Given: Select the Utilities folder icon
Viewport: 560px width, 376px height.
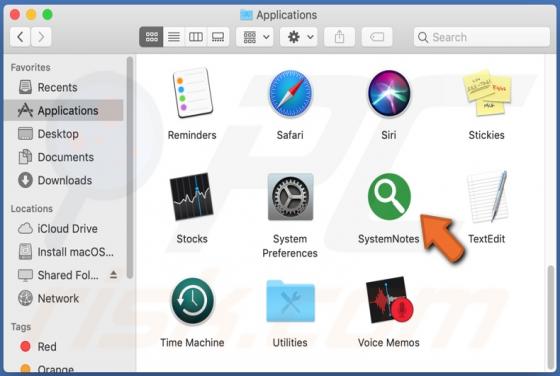Looking at the screenshot, I should pos(290,301).
